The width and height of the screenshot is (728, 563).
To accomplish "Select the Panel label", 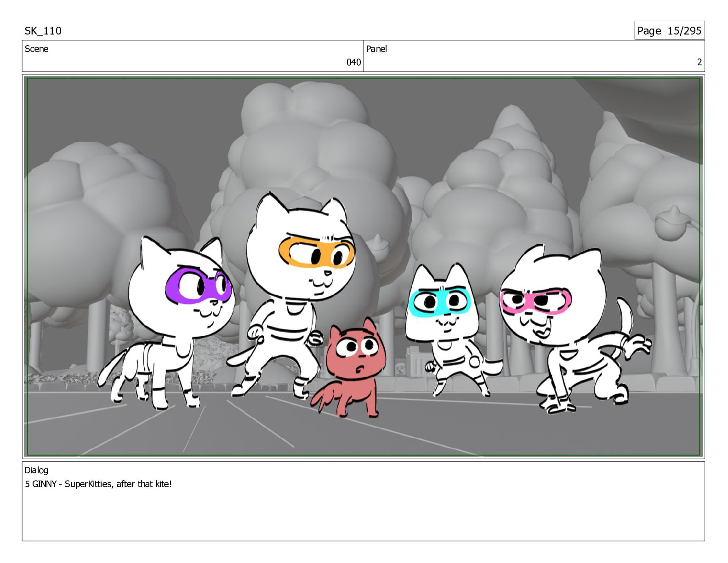I will [x=376, y=49].
